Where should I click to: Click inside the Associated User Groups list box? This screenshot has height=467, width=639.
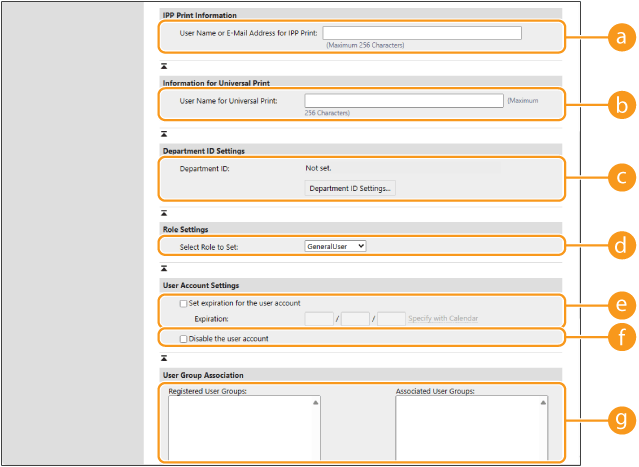tap(470, 426)
